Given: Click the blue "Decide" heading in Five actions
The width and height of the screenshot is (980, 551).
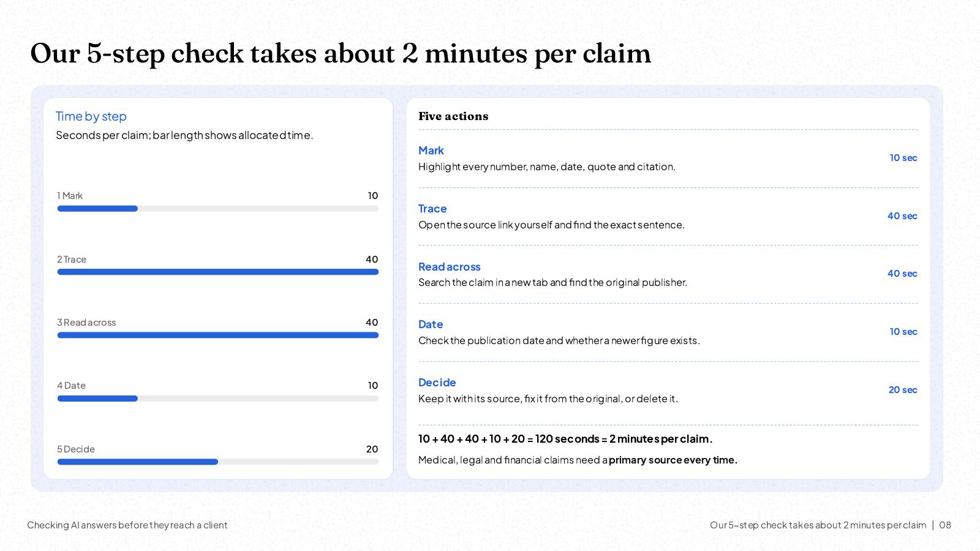Looking at the screenshot, I should (437, 383).
